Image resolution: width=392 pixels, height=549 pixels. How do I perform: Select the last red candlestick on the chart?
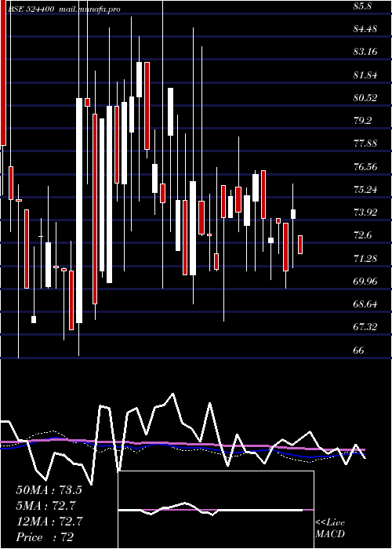click(300, 245)
